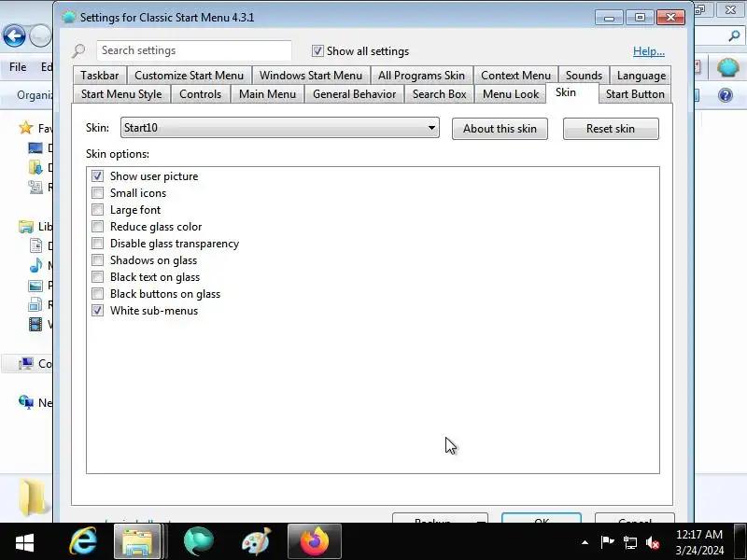This screenshot has height=560, width=747.
Task: Toggle the Show user picture checkbox
Action: (98, 176)
